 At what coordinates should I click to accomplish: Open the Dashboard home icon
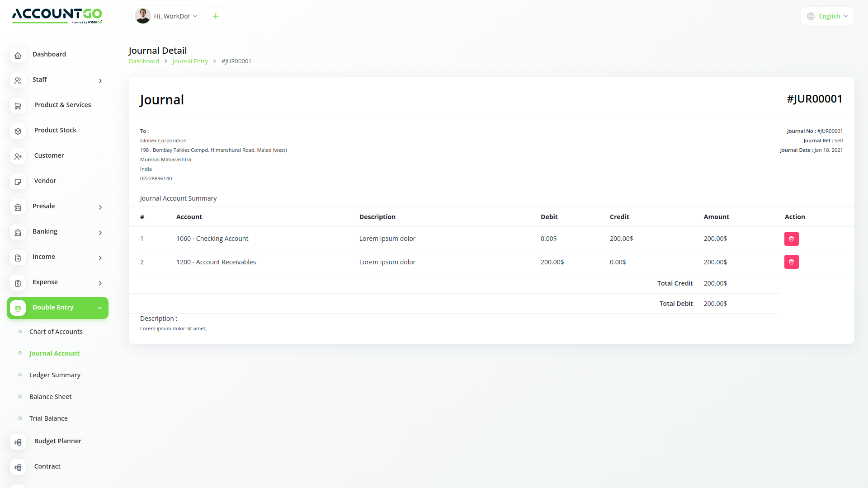click(x=18, y=55)
